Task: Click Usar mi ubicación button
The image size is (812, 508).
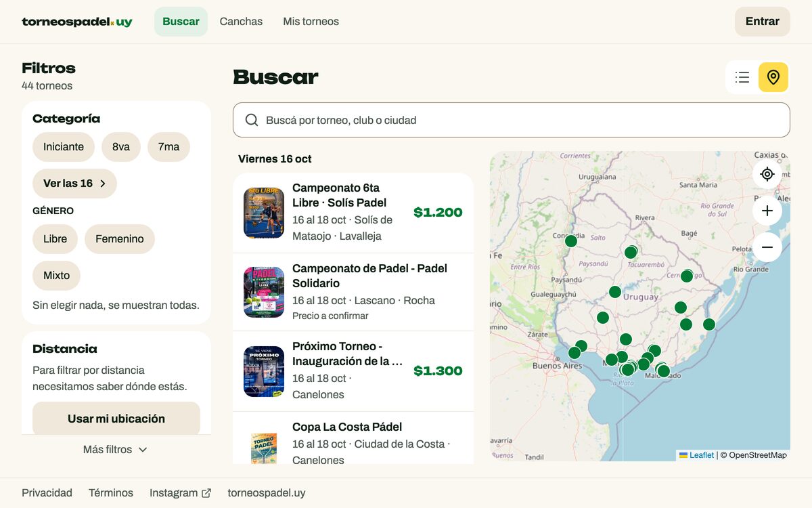Action: point(116,419)
